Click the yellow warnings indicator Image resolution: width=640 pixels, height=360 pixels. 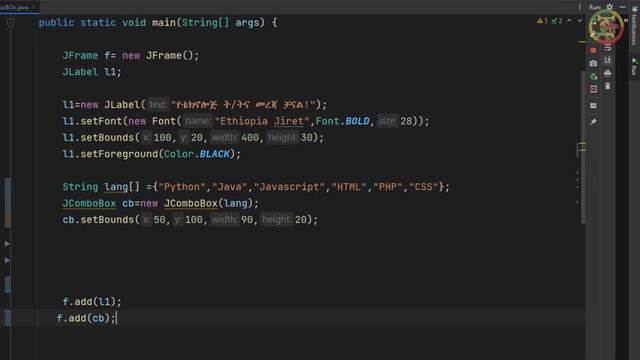(542, 20)
